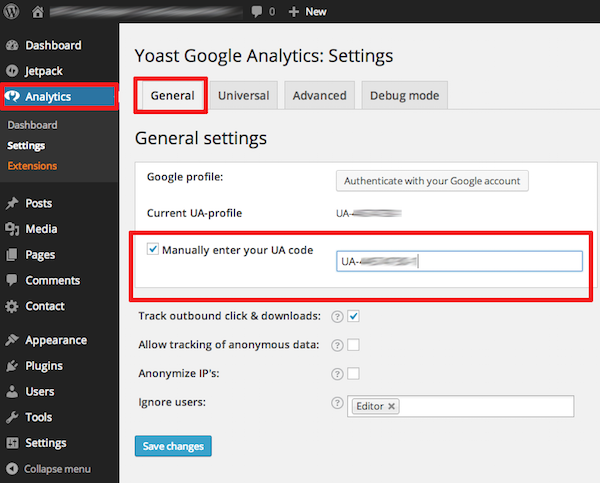Open the Posts menu label
The image size is (600, 483).
click(39, 203)
